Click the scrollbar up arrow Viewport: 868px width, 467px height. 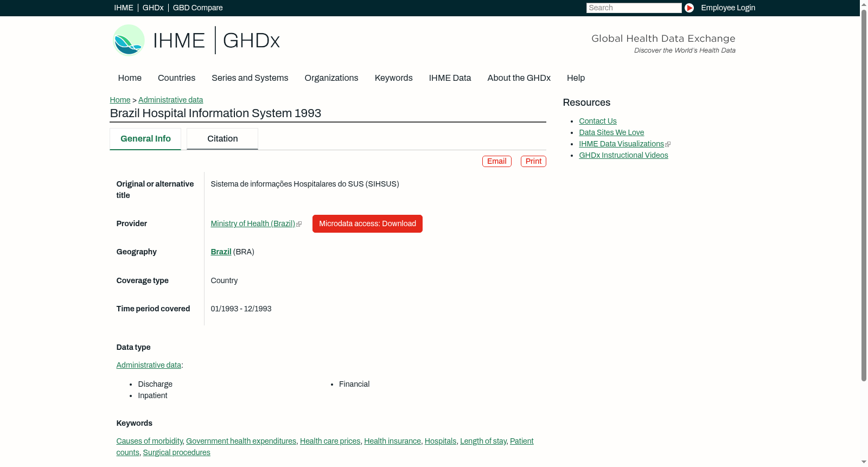pyautogui.click(x=864, y=4)
